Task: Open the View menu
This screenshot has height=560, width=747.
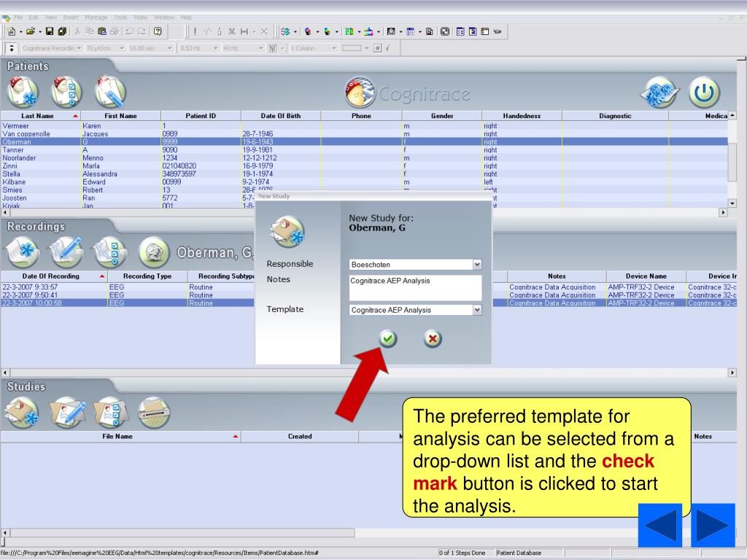Action: click(x=51, y=17)
